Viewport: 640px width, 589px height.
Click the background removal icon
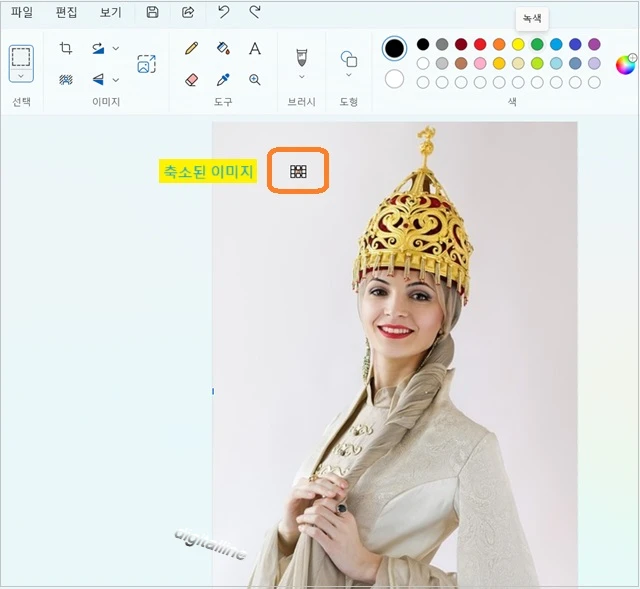[66, 79]
